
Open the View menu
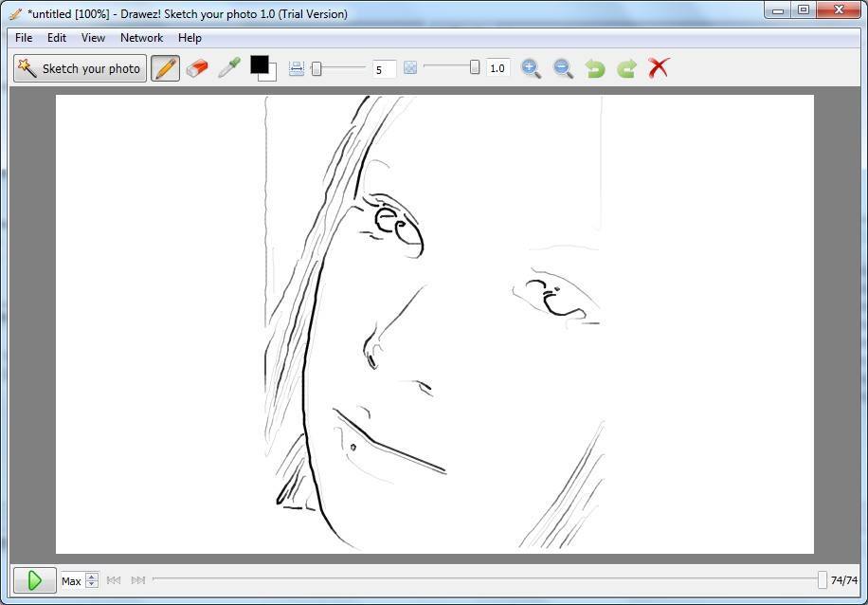93,38
